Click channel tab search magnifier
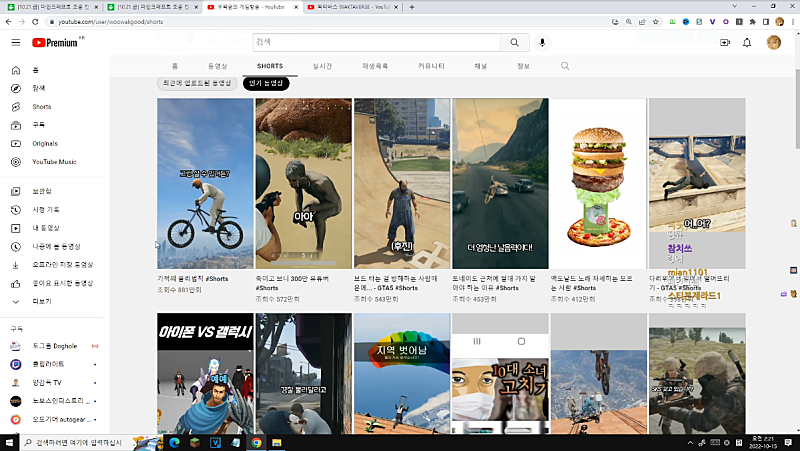 [x=565, y=66]
